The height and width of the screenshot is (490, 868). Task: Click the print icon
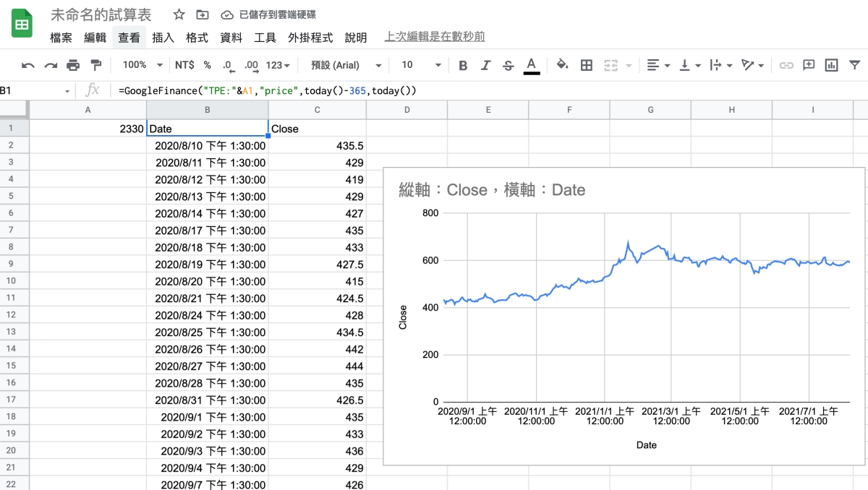click(x=73, y=65)
